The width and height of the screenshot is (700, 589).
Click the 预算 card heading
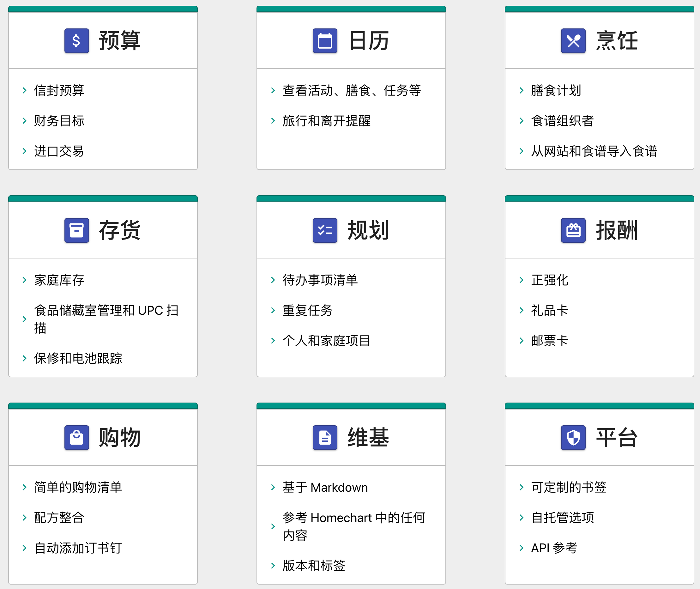pos(119,41)
